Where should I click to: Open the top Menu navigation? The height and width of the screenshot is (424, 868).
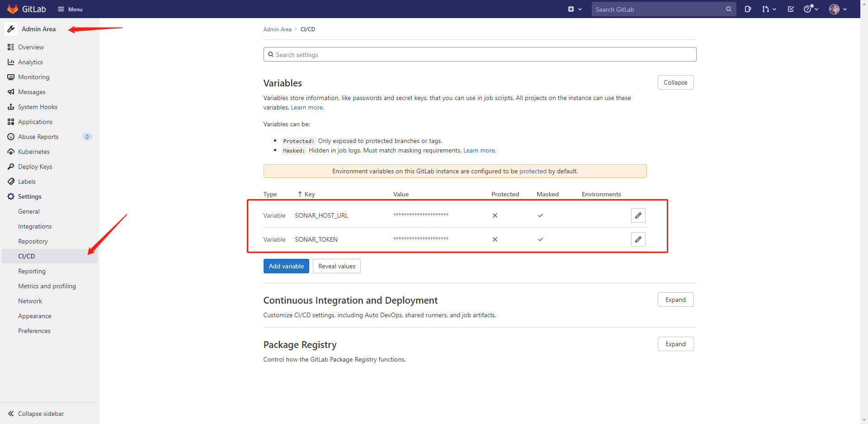[70, 9]
